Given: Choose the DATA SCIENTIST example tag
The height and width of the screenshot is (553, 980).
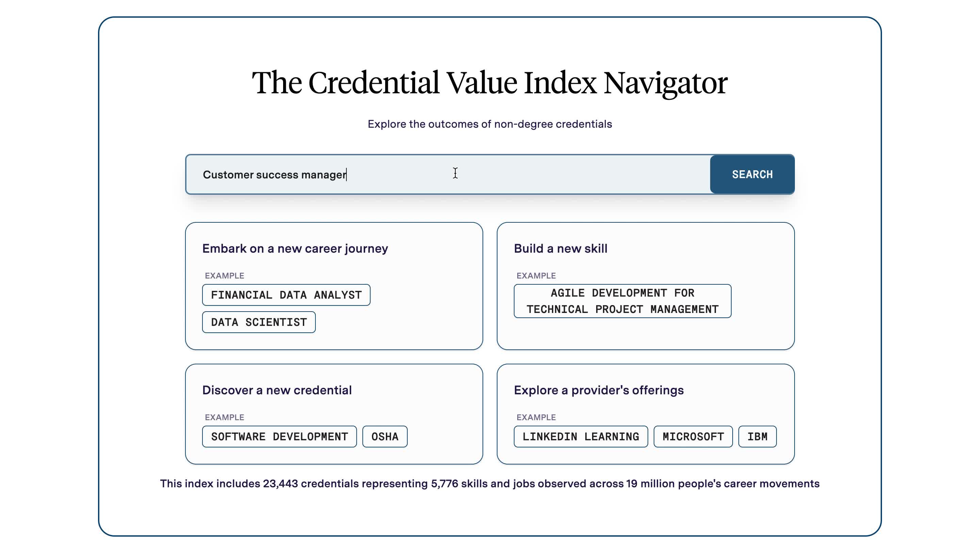Looking at the screenshot, I should coord(259,322).
